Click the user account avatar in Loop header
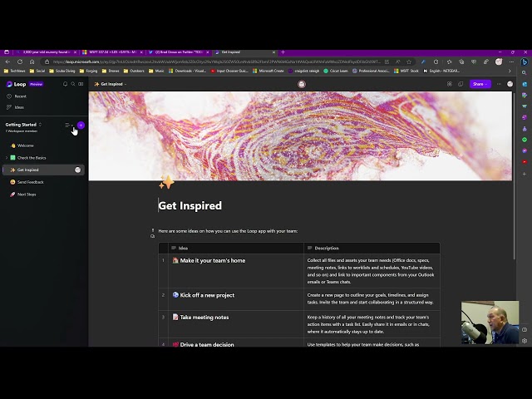 click(x=510, y=84)
